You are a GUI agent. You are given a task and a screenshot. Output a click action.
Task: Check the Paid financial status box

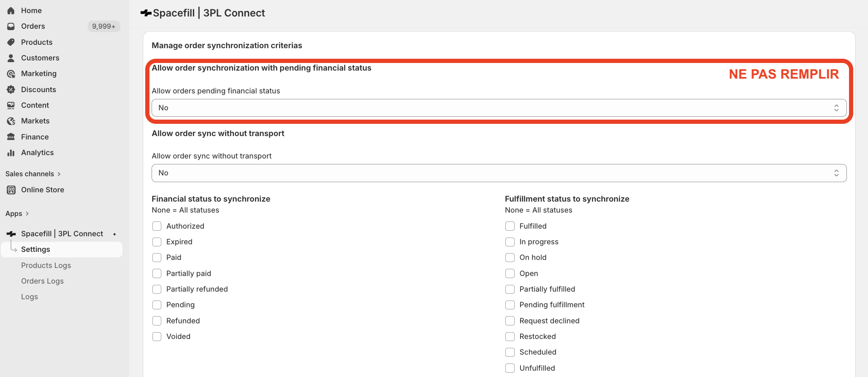[x=157, y=258]
